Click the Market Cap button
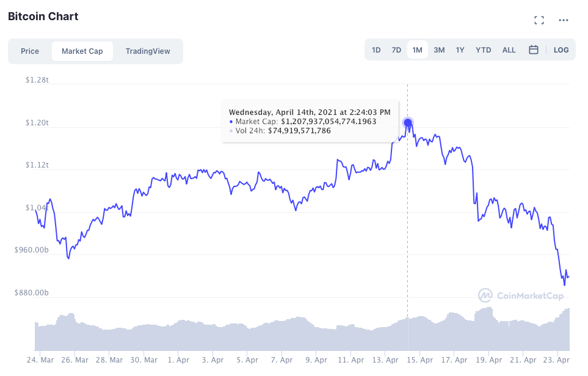This screenshot has width=588, height=376. point(82,51)
